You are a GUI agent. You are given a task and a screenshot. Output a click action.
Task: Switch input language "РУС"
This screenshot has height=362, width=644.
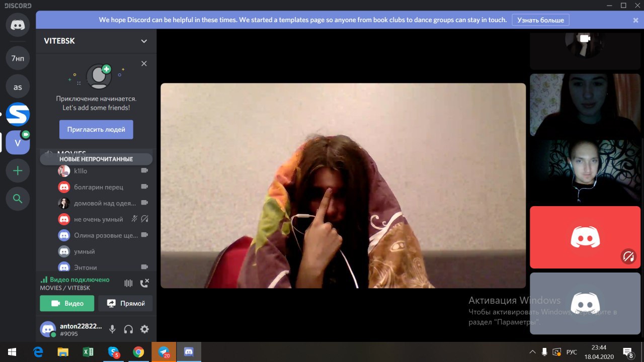[x=572, y=352]
